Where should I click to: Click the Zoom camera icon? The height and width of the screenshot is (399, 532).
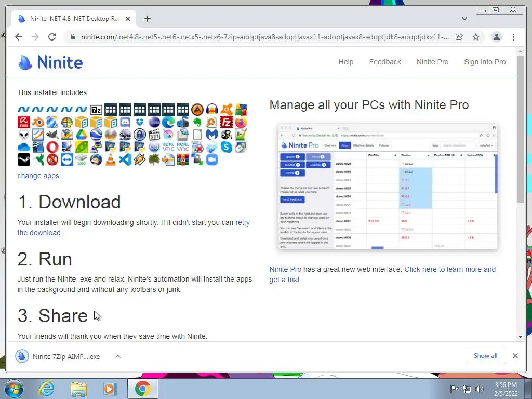click(212, 159)
